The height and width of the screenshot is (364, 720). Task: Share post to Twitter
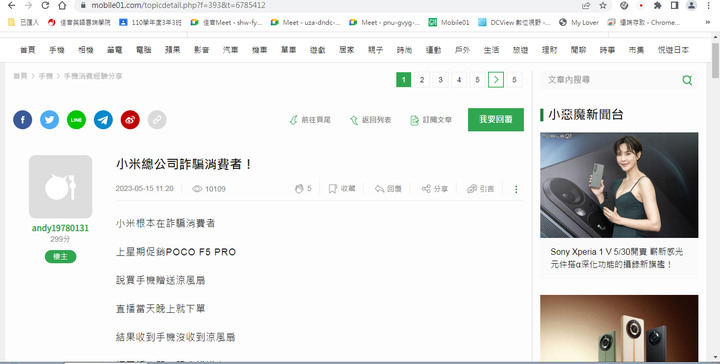[50, 120]
